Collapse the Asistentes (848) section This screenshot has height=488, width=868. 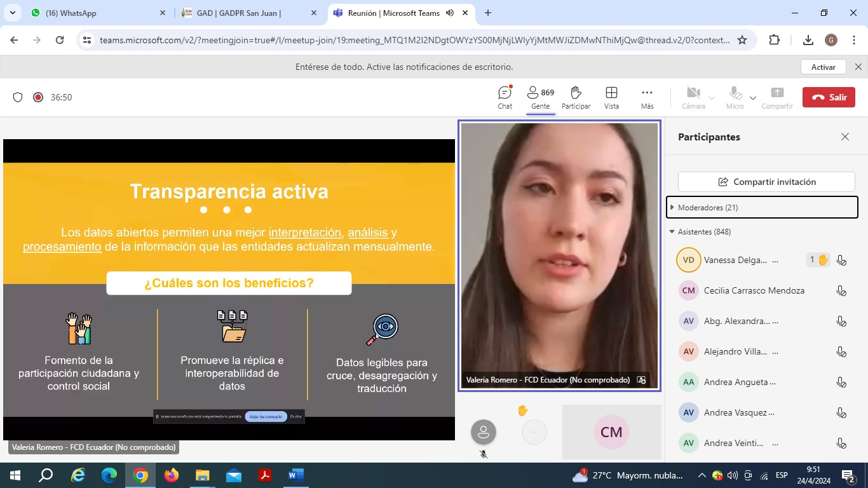point(672,232)
